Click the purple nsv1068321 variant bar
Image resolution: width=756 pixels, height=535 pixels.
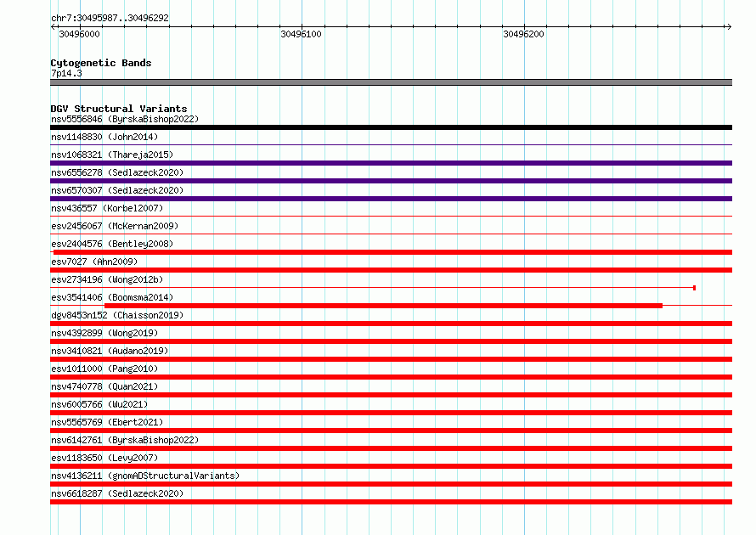pyautogui.click(x=391, y=163)
